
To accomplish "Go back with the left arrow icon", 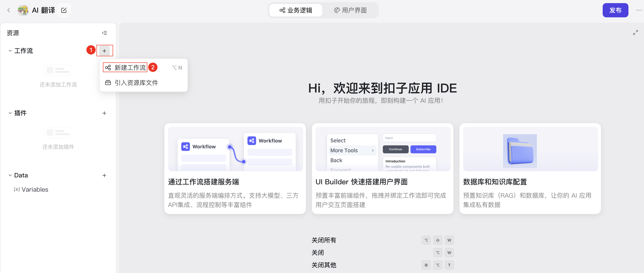I will pyautogui.click(x=9, y=10).
